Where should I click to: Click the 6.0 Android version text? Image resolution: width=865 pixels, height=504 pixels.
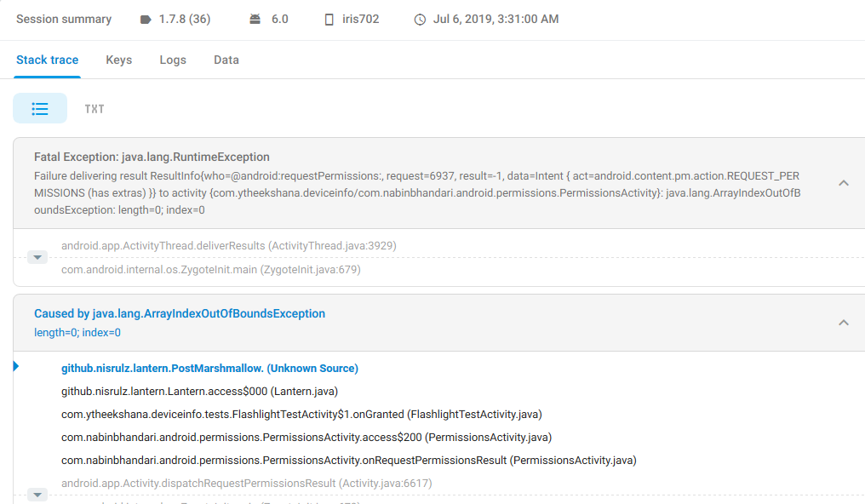280,20
